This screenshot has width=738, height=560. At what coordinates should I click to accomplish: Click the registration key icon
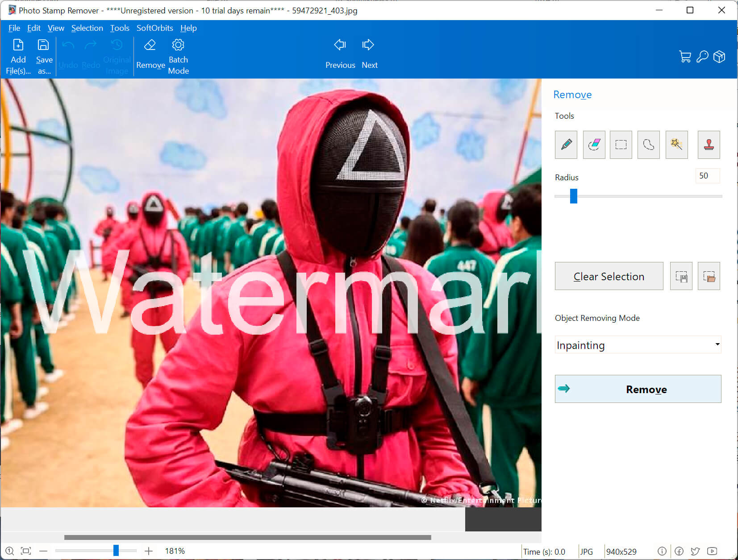click(702, 57)
